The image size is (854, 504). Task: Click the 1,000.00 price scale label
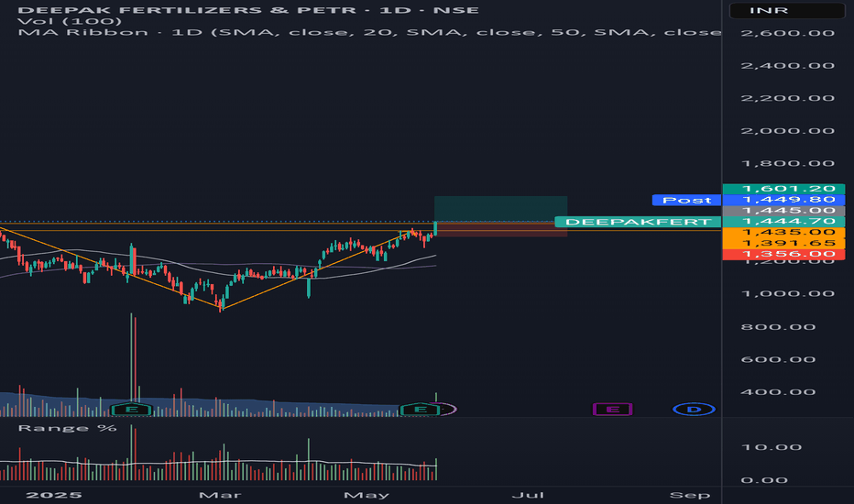pyautogui.click(x=787, y=293)
